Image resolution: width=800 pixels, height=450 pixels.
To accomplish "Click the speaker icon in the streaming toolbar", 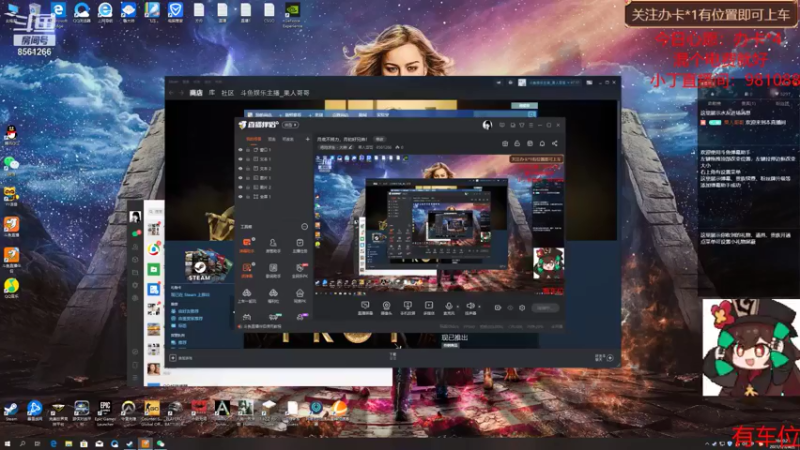I will [470, 308].
